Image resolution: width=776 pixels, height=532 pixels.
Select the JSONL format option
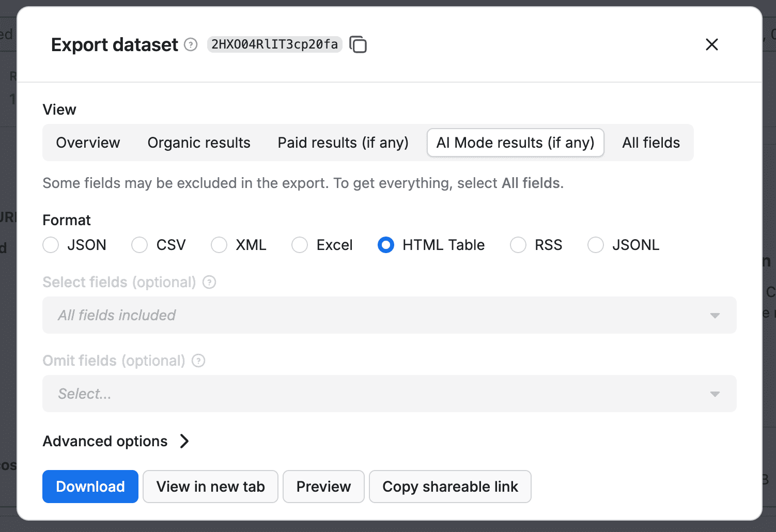[596, 245]
